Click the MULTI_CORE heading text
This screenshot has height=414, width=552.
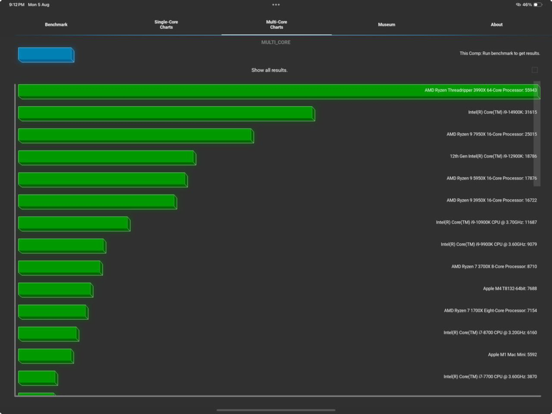click(x=276, y=42)
